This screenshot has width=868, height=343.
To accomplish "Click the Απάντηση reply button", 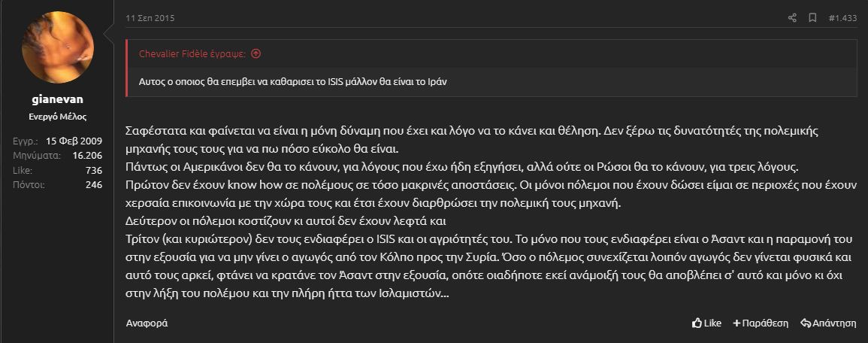I will (828, 323).
